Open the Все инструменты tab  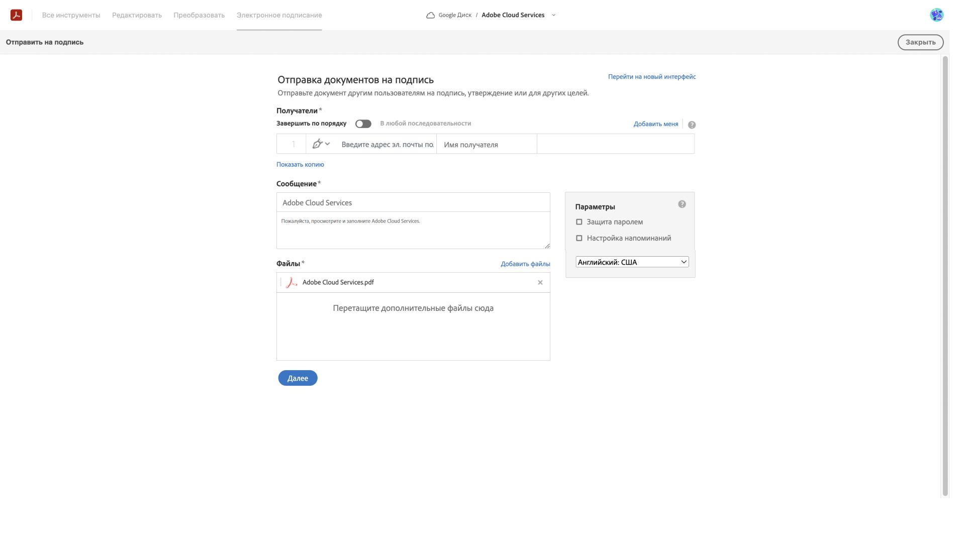click(x=71, y=15)
